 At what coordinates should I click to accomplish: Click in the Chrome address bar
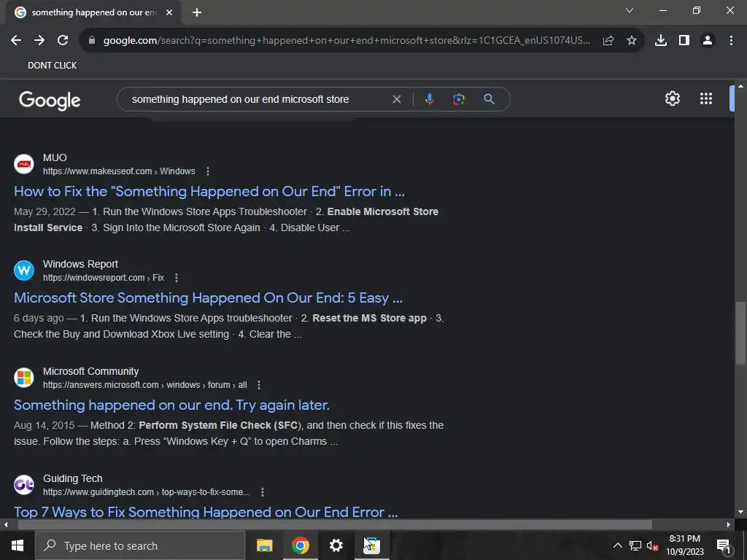tap(347, 41)
